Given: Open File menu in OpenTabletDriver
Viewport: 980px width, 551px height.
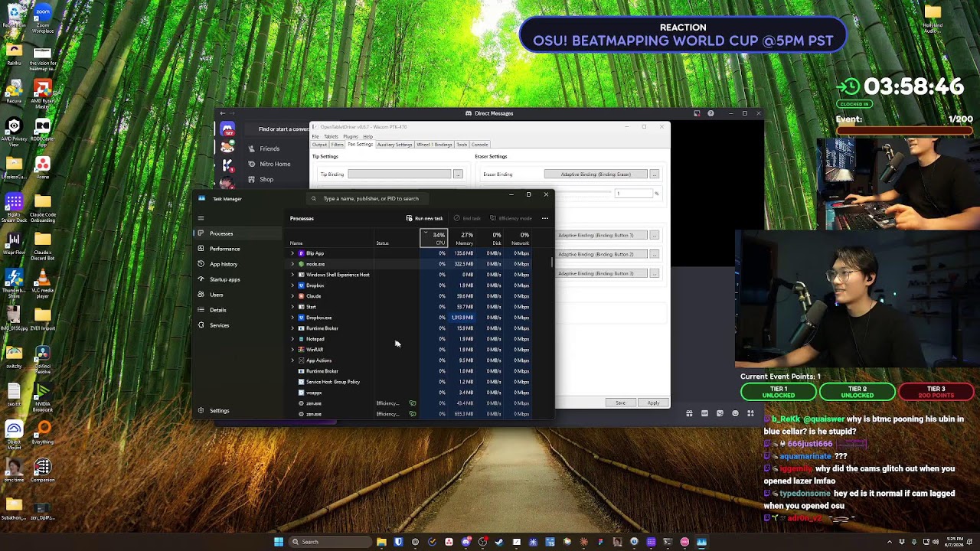Looking at the screenshot, I should (x=315, y=136).
